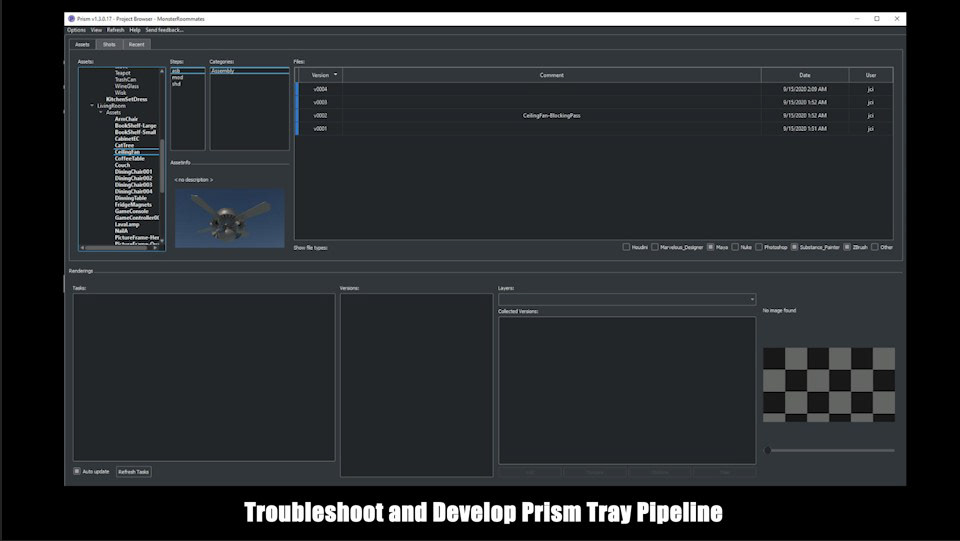The height and width of the screenshot is (541, 960).
Task: Select the DiningChair004 asset
Action: tap(133, 192)
